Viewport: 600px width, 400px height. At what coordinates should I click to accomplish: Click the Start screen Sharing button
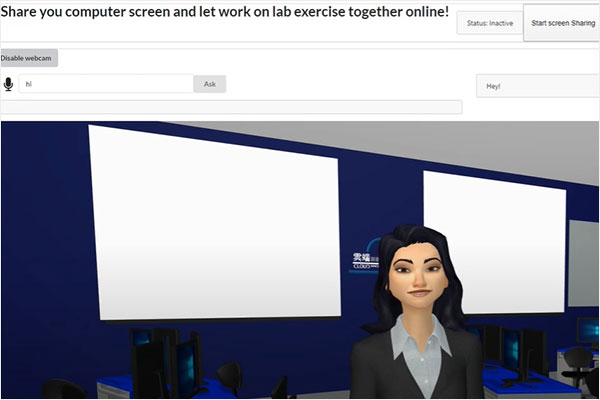562,22
